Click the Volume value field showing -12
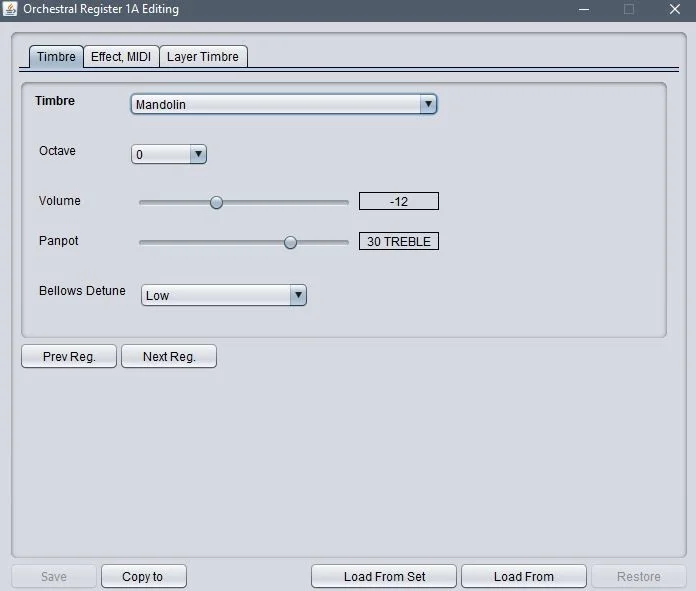 click(399, 201)
